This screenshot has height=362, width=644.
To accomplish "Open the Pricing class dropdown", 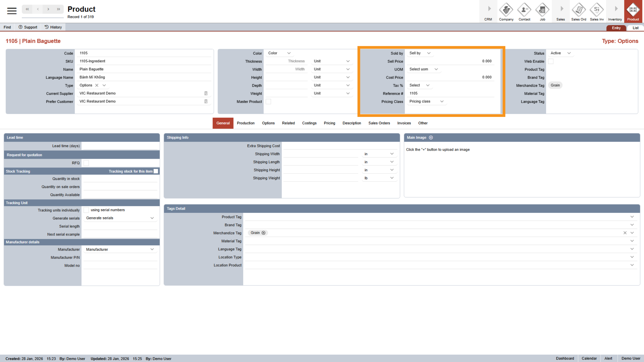I will tap(426, 101).
